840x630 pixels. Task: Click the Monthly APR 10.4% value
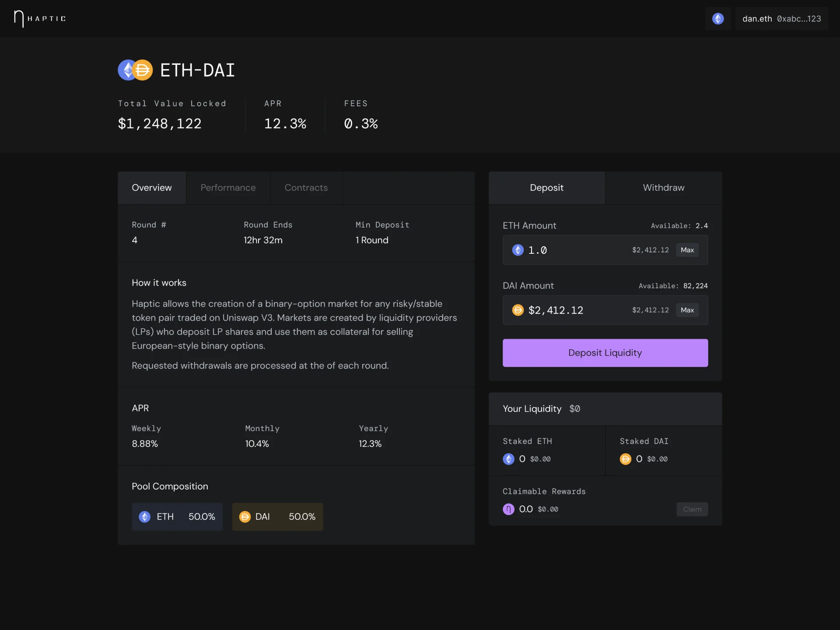click(x=257, y=444)
